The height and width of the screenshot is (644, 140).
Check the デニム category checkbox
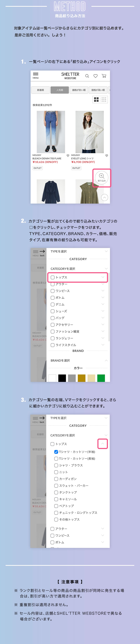coord(53,304)
